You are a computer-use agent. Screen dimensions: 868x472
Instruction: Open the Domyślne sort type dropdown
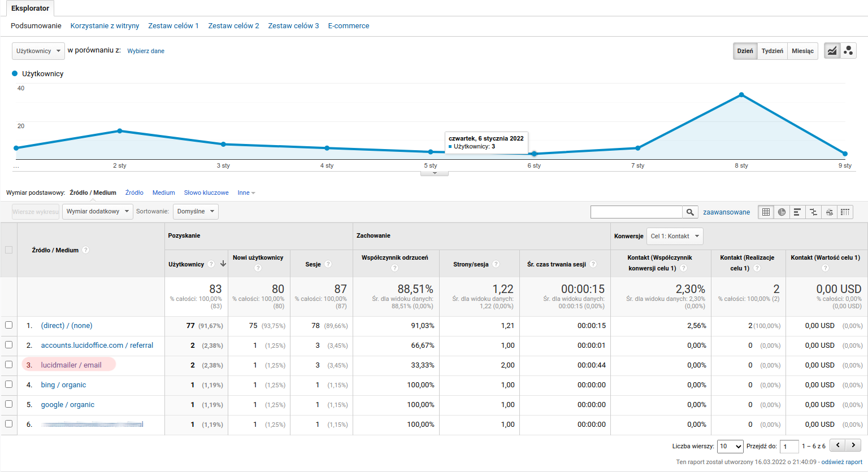196,212
